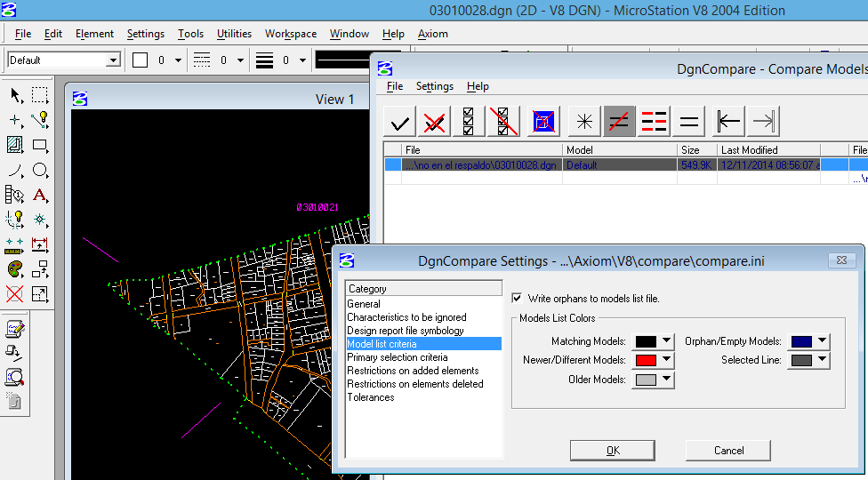Select the Place Circle tool

[x=39, y=170]
